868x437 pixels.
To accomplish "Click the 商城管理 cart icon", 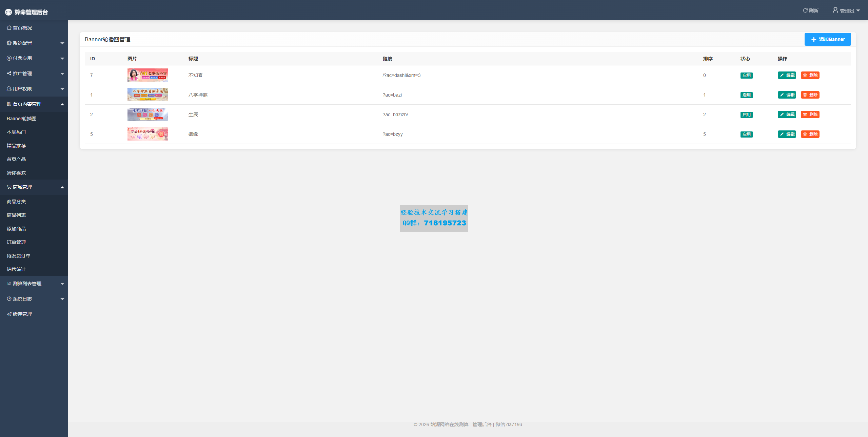I will point(9,187).
